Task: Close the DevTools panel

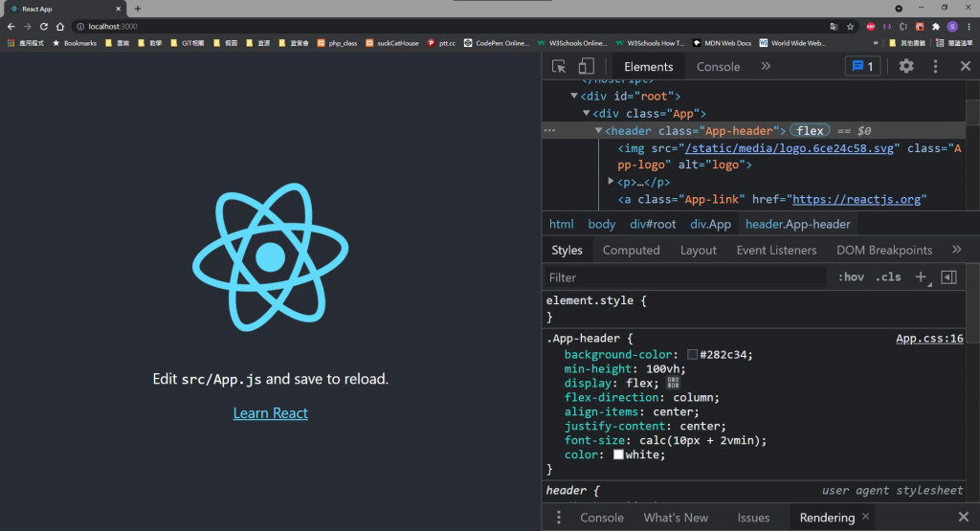Action: [965, 66]
